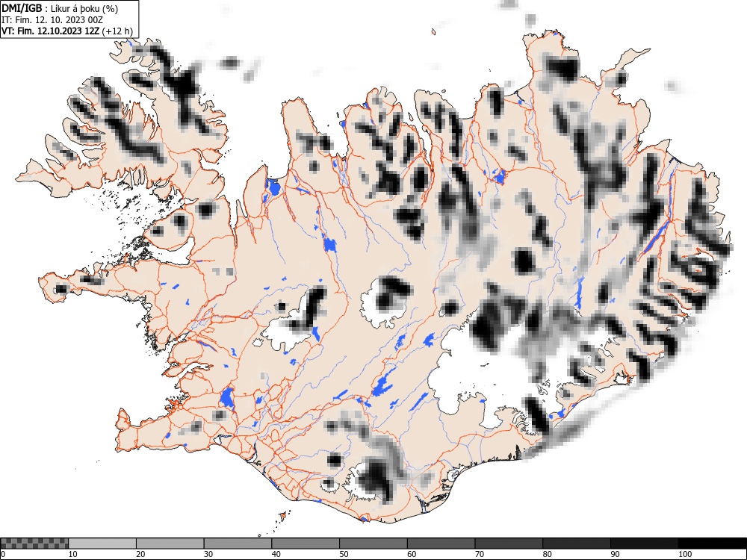Click the legend label '80'
Screen dimensions: 747x560
(x=547, y=554)
